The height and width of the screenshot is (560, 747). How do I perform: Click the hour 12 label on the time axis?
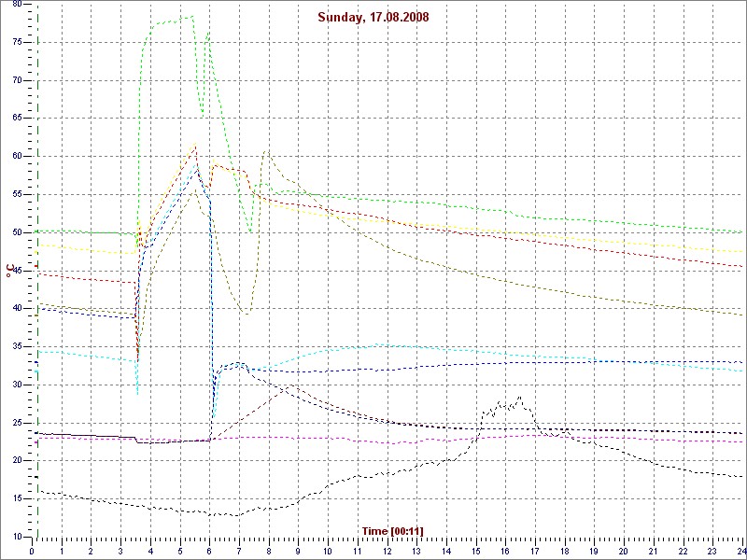point(388,552)
